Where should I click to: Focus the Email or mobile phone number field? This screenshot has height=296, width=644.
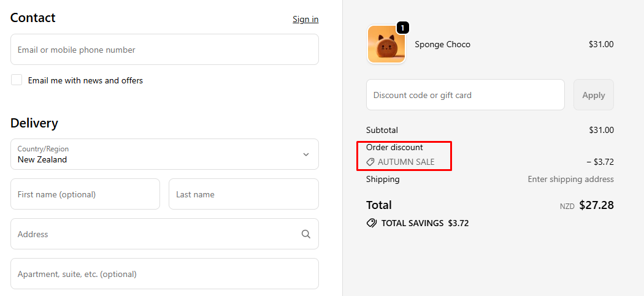(x=164, y=50)
